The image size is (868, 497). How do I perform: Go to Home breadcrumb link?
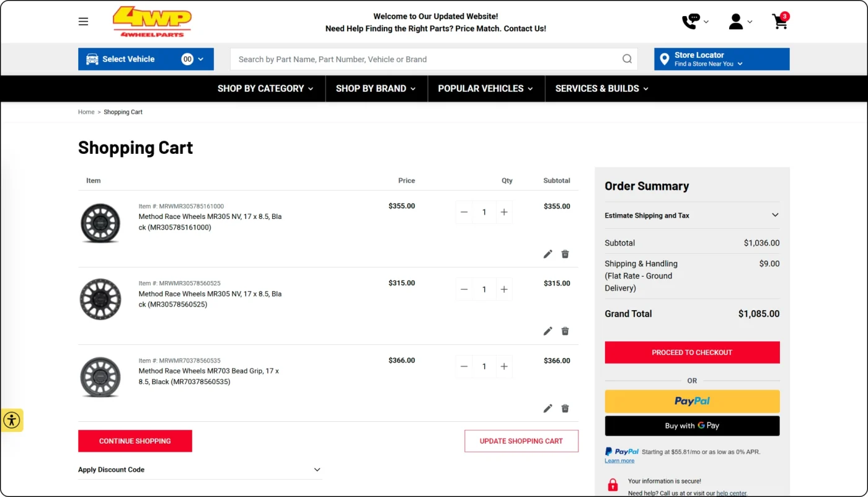(86, 112)
